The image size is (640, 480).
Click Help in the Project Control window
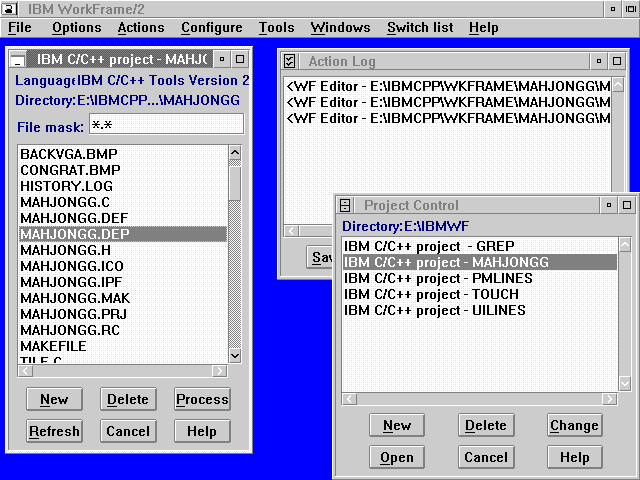tap(574, 457)
